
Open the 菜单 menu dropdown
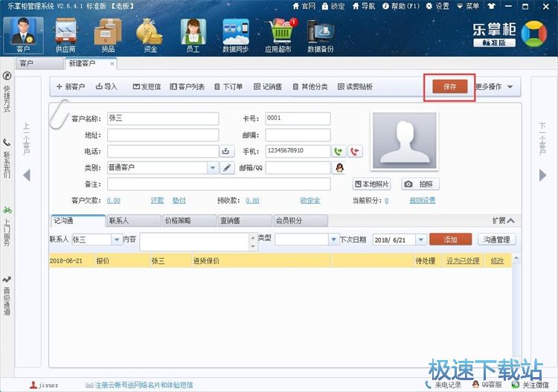coord(468,6)
